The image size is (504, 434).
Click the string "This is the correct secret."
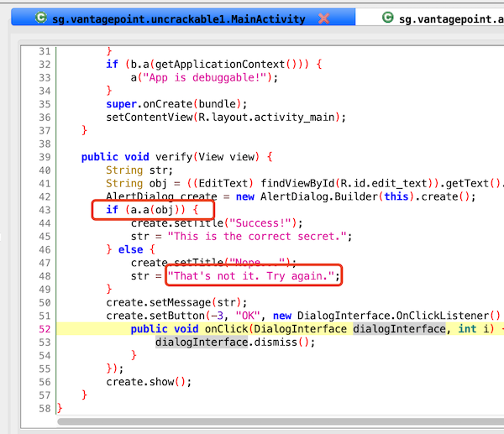[257, 237]
